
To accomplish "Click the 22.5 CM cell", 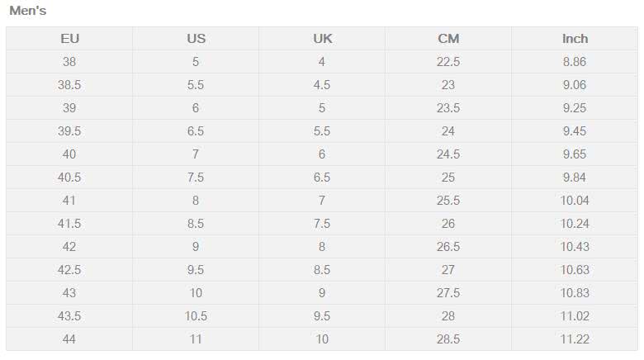I will pyautogui.click(x=448, y=62).
